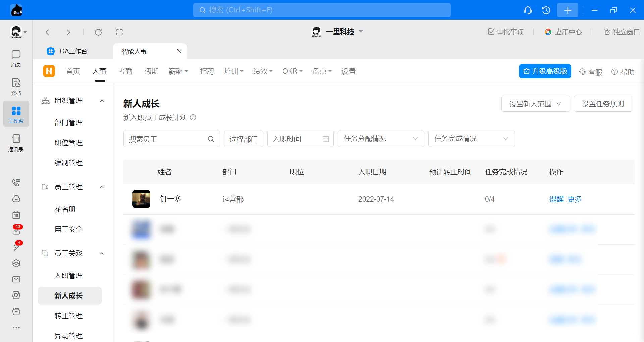The width and height of the screenshot is (644, 342).
Task: Click the history clock icon in title bar
Action: 546,10
